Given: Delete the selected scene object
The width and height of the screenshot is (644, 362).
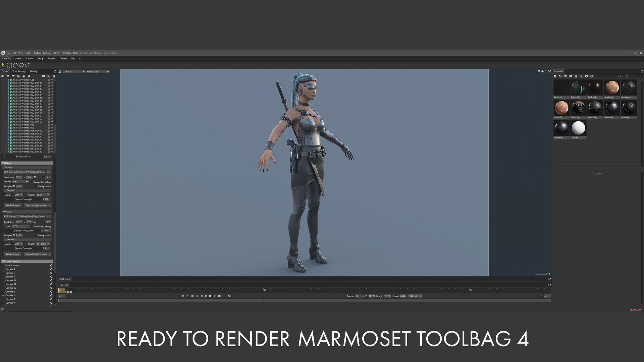Looking at the screenshot, I should [54, 76].
